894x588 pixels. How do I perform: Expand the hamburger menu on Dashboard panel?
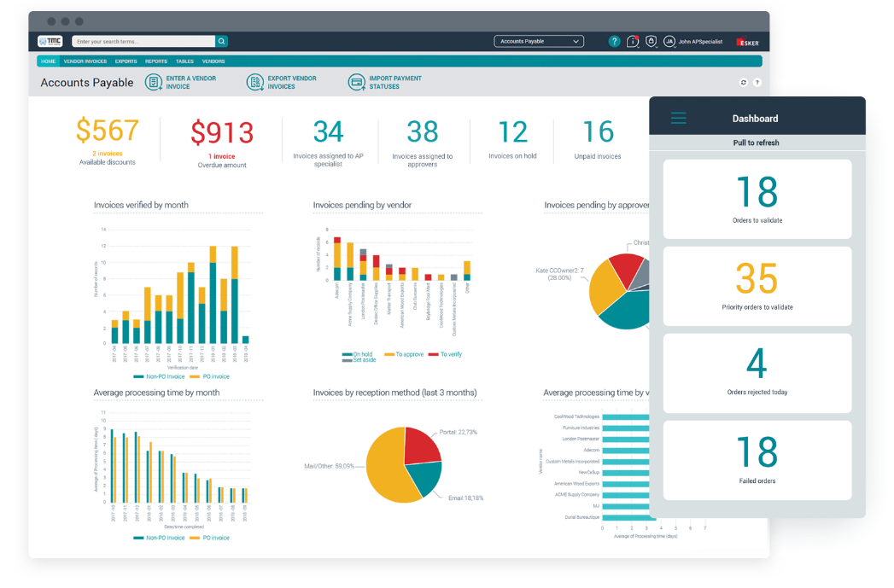coord(678,119)
